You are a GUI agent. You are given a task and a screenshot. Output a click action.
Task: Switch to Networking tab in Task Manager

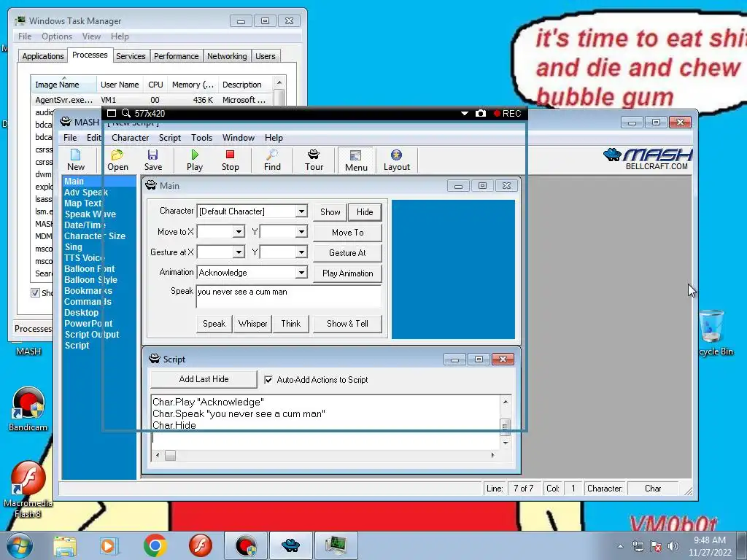pyautogui.click(x=227, y=56)
